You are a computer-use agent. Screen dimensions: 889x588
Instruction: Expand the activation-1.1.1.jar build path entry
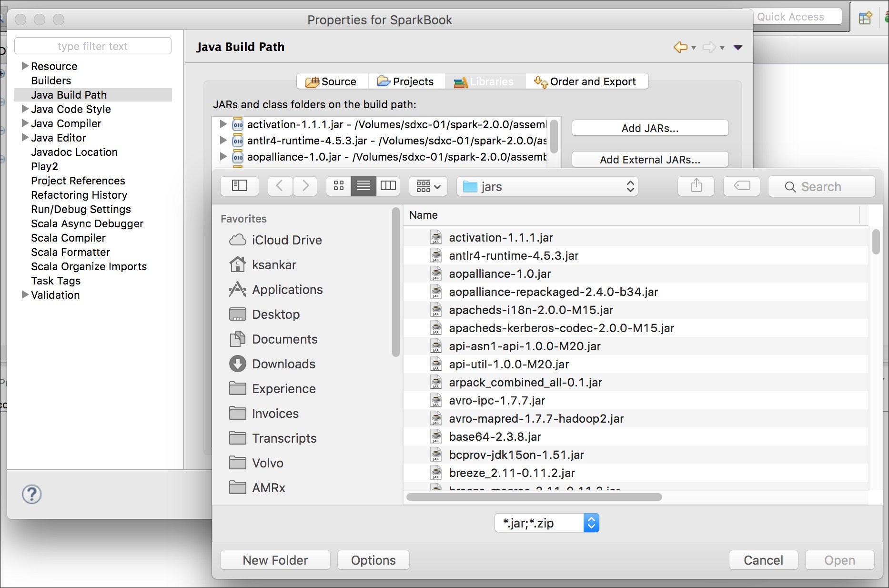click(x=223, y=124)
